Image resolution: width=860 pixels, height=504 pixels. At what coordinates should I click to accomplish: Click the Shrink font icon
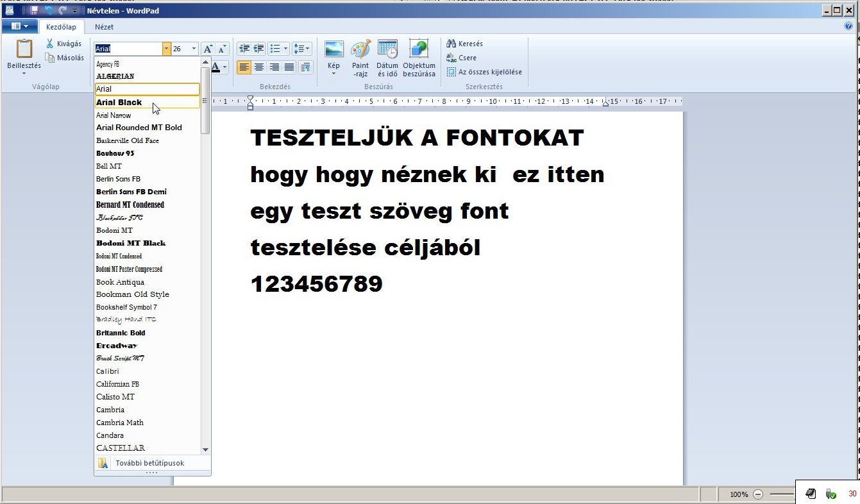coord(222,49)
